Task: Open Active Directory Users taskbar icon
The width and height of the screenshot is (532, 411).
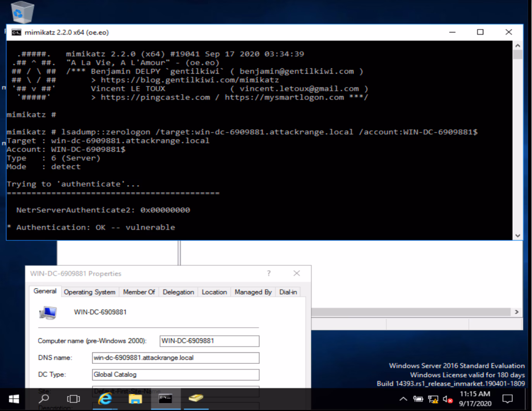Action: pos(196,398)
